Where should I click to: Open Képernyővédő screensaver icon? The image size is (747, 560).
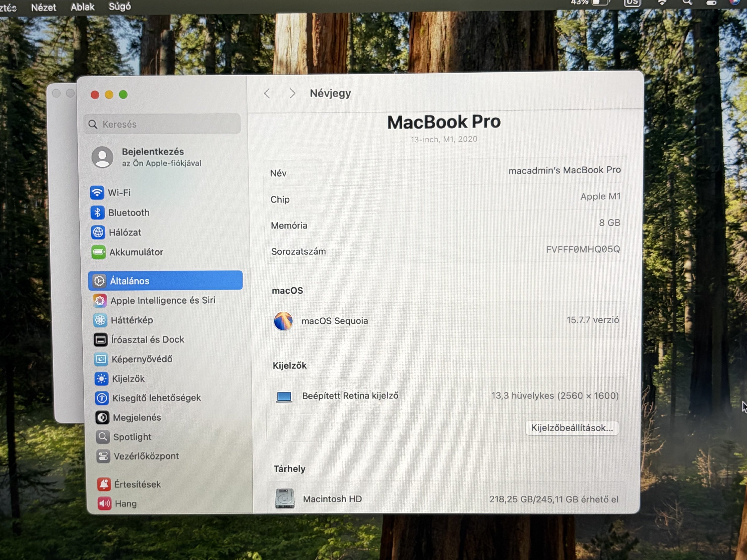click(101, 359)
